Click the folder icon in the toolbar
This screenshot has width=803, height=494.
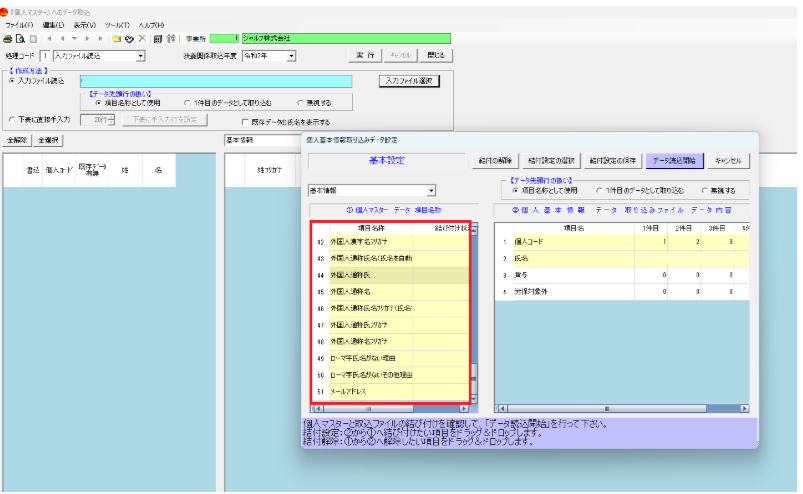coord(117,38)
